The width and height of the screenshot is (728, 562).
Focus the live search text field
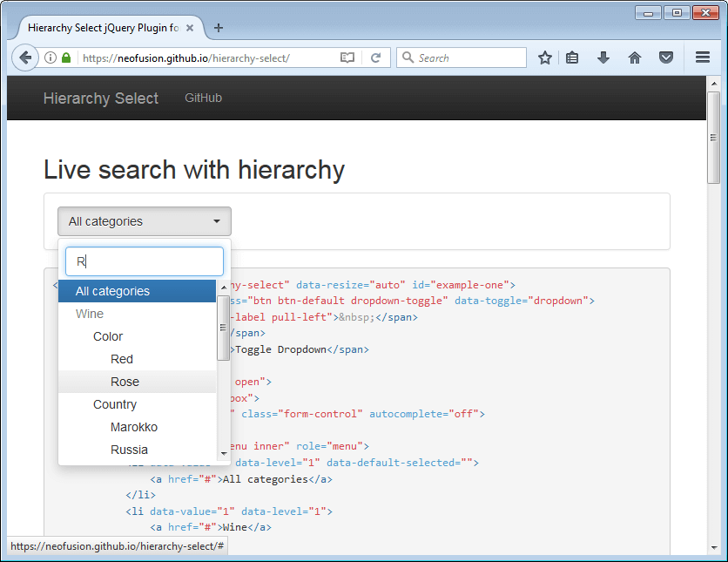pos(145,261)
